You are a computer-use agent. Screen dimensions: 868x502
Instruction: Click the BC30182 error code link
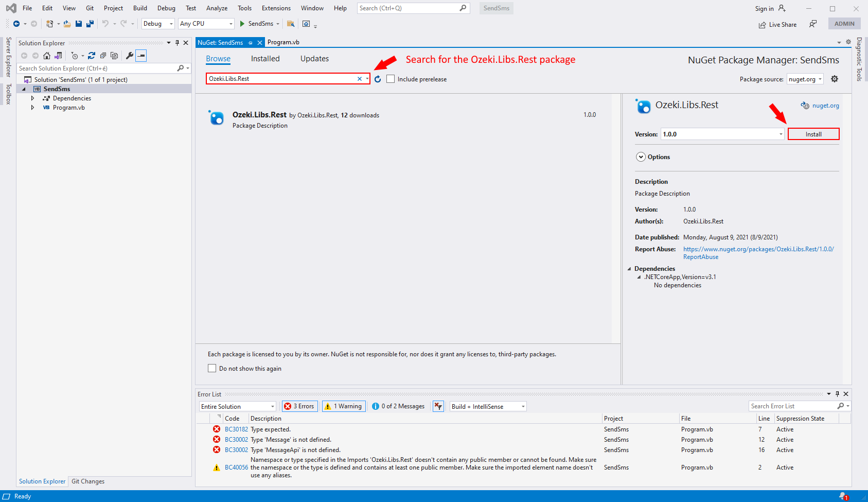pos(236,429)
